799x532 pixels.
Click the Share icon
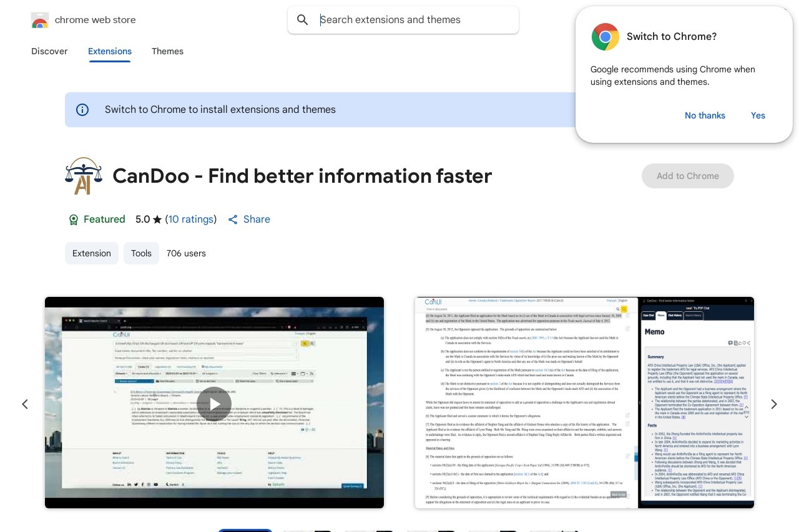233,220
